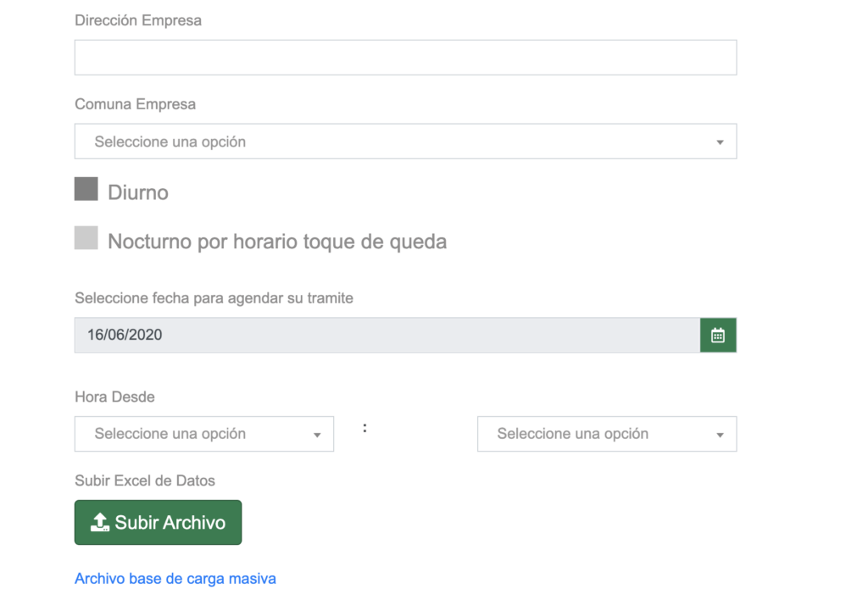
Task: Click the minutes dropdown arrow right of colon
Action: click(720, 435)
